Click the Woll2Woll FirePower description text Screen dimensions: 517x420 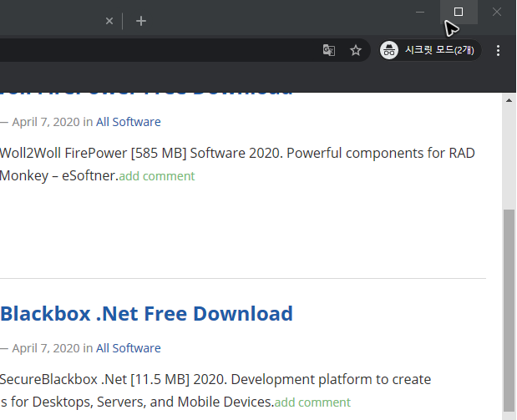237,164
